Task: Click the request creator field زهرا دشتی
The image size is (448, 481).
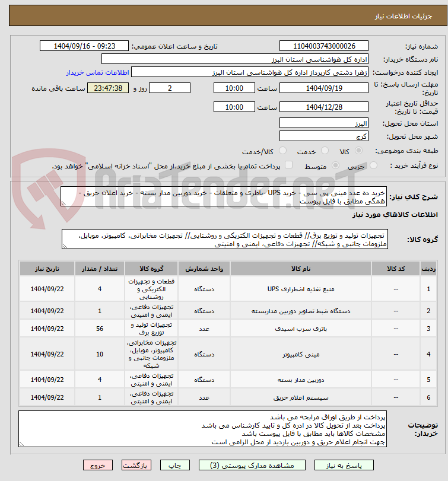Action: (x=250, y=72)
